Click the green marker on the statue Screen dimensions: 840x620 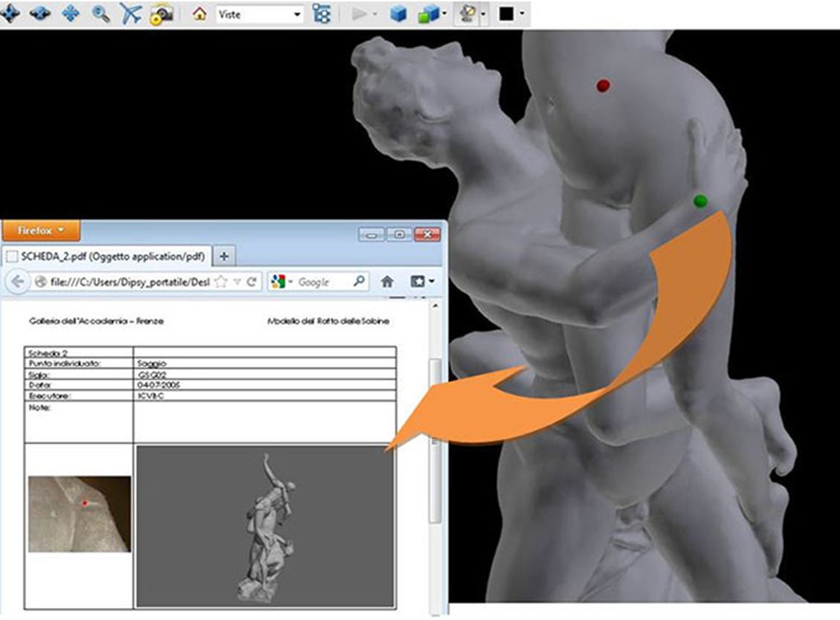700,201
